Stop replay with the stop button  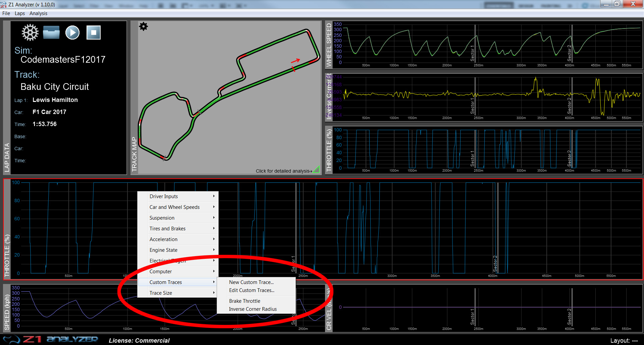pos(94,33)
